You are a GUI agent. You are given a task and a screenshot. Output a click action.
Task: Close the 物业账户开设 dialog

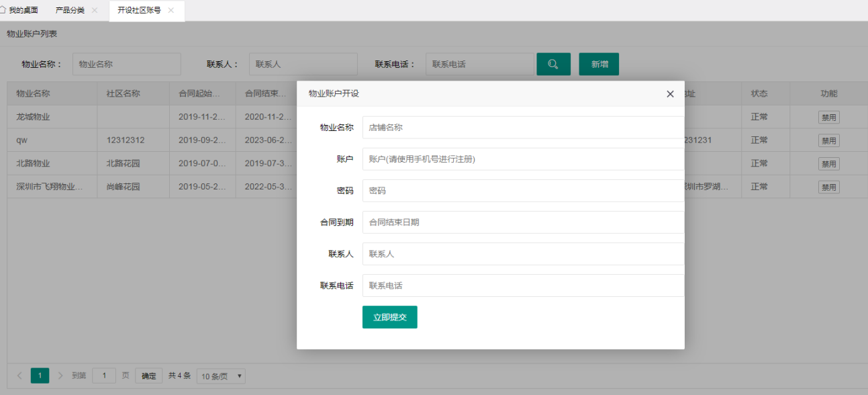[670, 94]
